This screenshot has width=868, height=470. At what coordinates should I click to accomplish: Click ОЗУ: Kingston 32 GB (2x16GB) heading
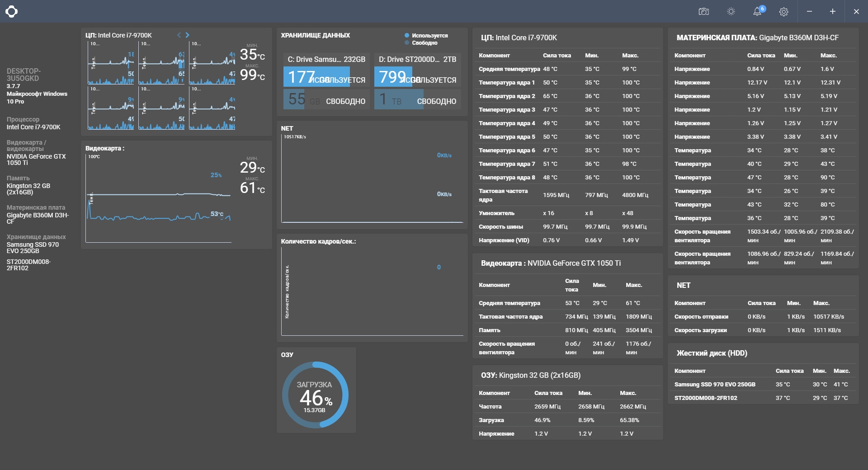(531, 375)
